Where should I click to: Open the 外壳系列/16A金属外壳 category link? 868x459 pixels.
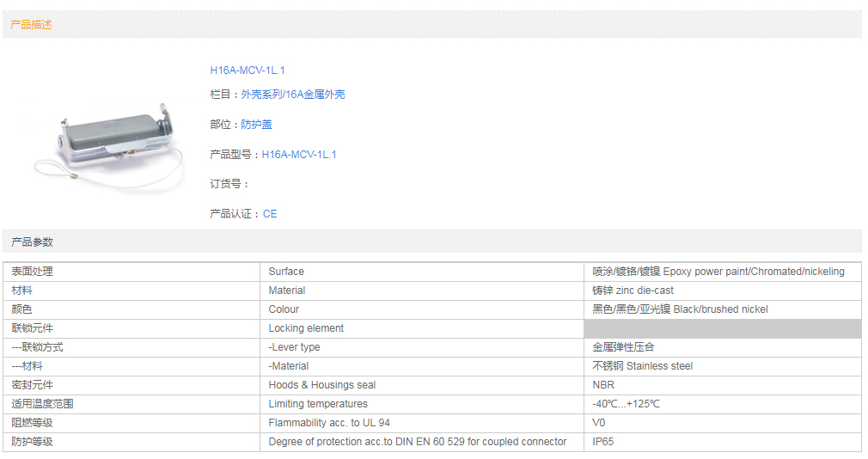coord(292,95)
